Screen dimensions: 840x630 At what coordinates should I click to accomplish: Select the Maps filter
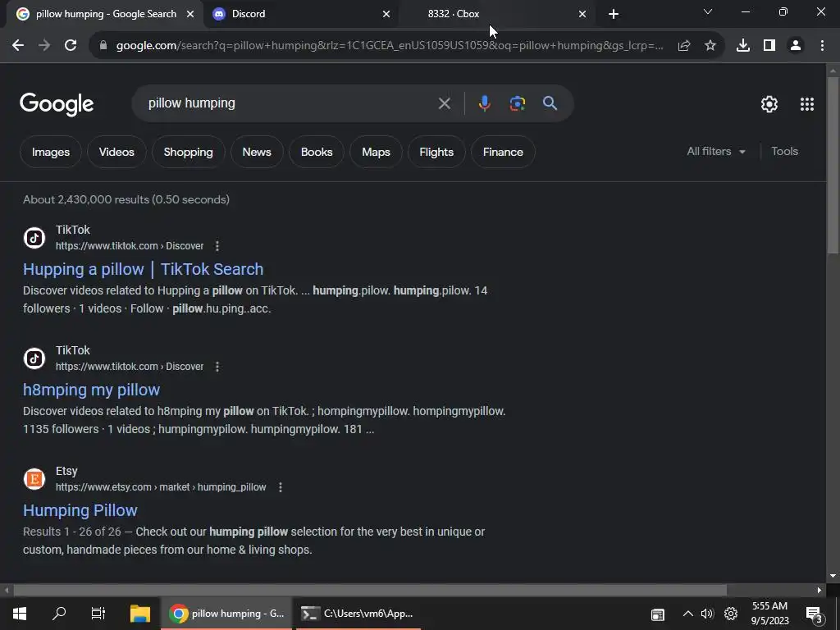pos(376,152)
